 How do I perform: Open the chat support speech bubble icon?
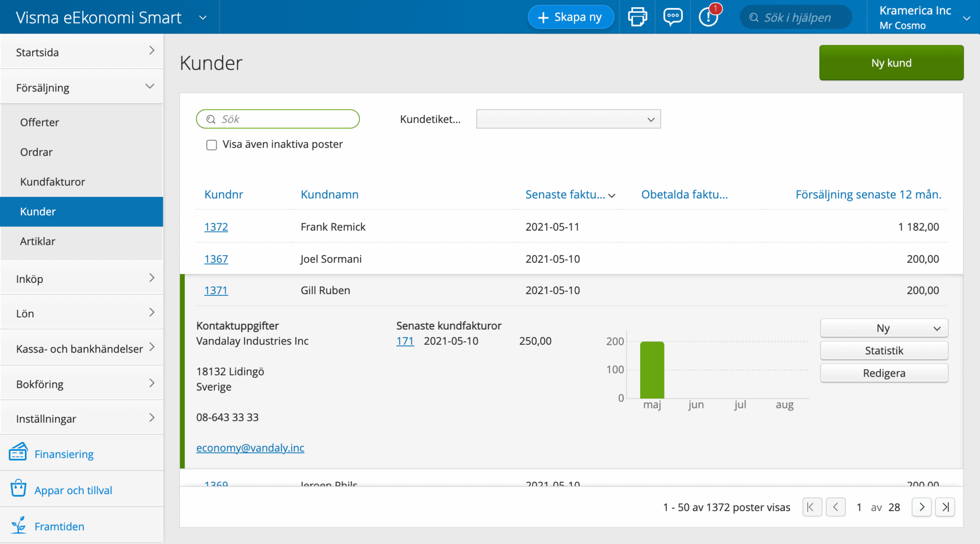click(672, 17)
